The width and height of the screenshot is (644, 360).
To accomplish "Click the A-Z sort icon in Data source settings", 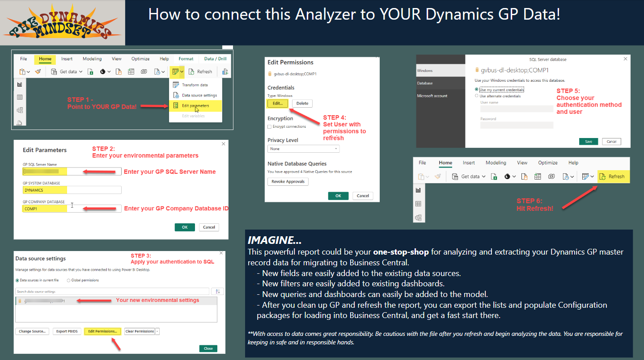I will [x=217, y=291].
